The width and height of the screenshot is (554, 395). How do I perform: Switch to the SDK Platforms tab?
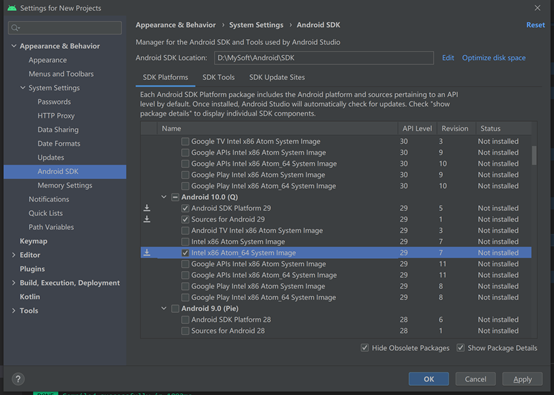(165, 77)
